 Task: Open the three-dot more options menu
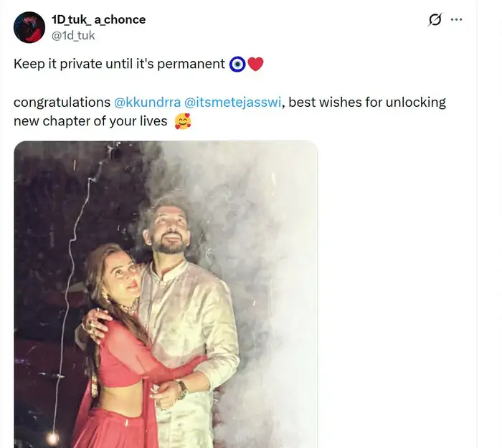click(456, 20)
